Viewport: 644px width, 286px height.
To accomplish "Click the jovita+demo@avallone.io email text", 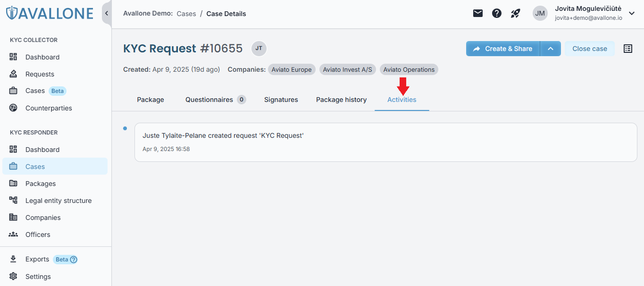I will pyautogui.click(x=588, y=18).
